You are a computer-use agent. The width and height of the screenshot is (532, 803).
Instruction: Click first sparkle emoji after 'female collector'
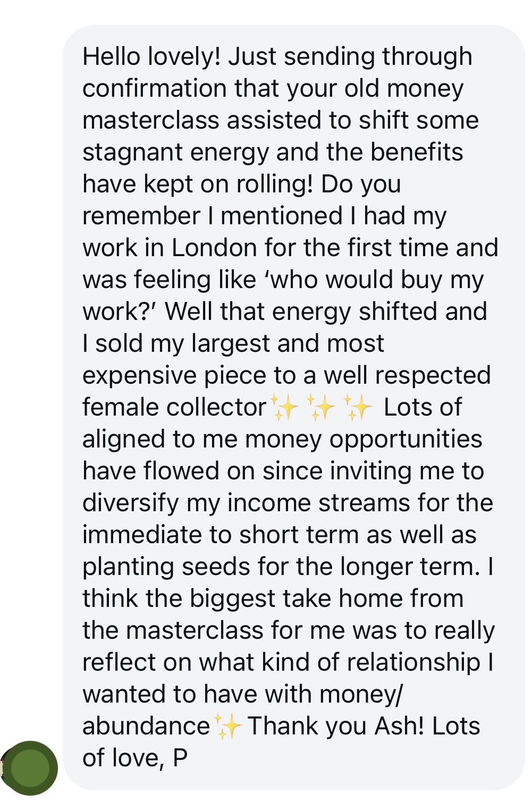[x=286, y=408]
